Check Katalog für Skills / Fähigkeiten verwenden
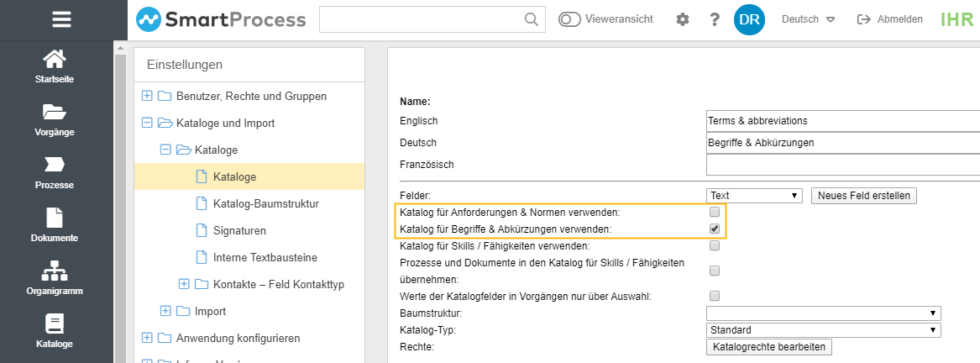Viewport: 980px width, 363px height. pyautogui.click(x=715, y=246)
